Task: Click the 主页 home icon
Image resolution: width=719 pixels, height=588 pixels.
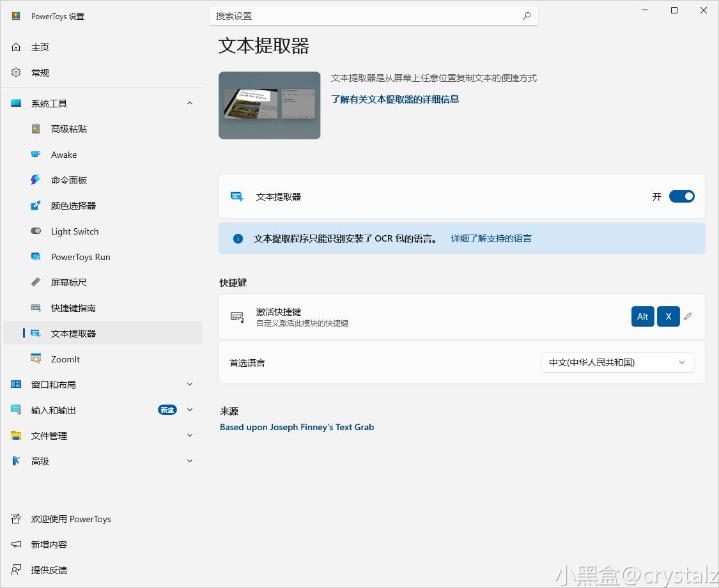Action: coord(16,47)
